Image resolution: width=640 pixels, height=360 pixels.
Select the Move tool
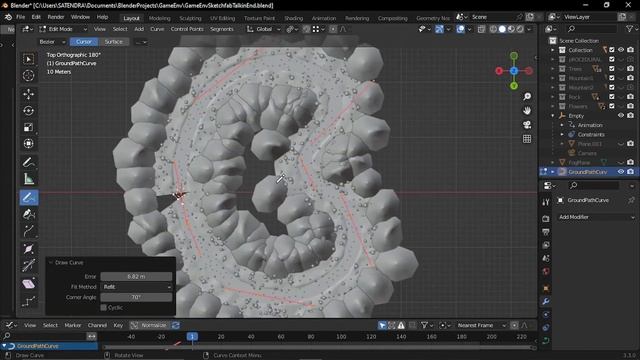click(29, 94)
